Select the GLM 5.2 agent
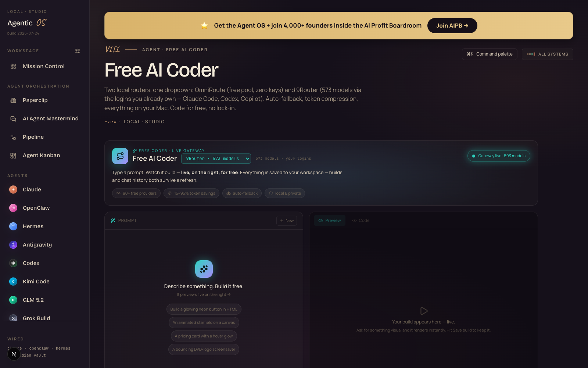 click(x=45, y=300)
